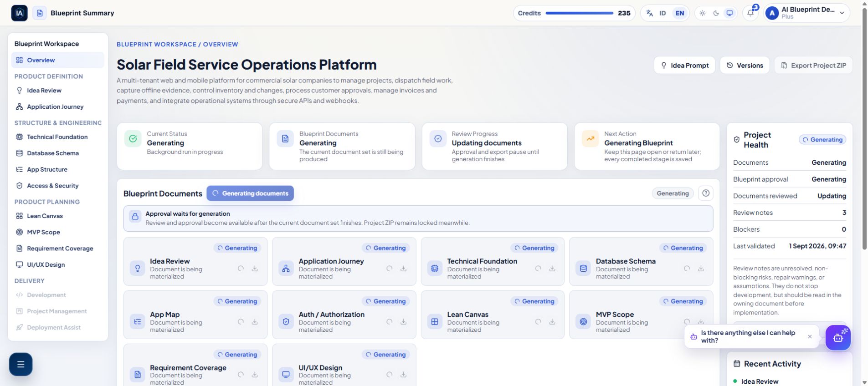Open Idea Review in sidebar
The height and width of the screenshot is (386, 868).
pyautogui.click(x=58, y=91)
